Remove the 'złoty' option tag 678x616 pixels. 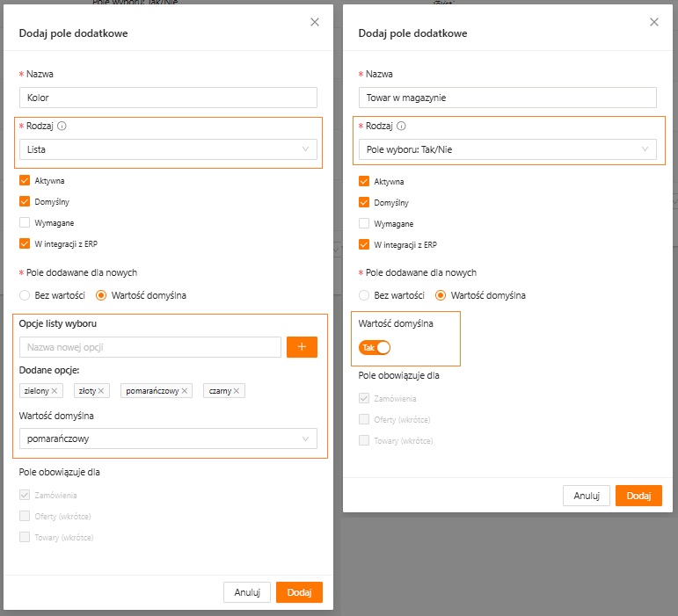coord(102,391)
